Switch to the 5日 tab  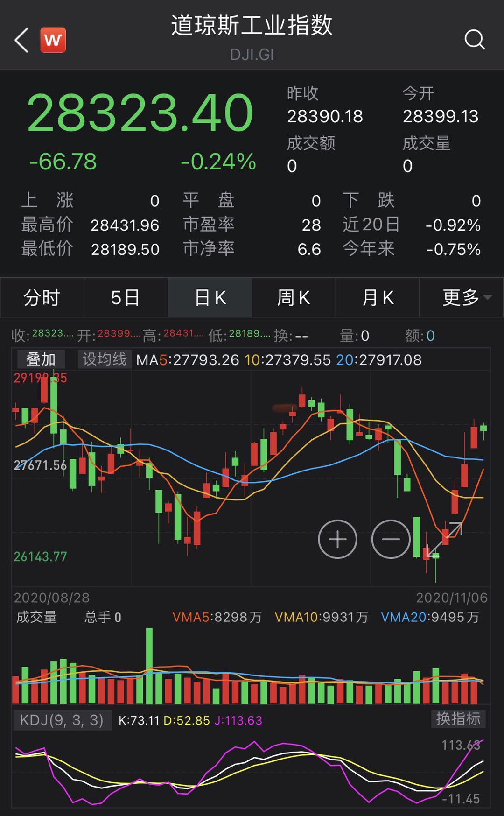click(126, 297)
